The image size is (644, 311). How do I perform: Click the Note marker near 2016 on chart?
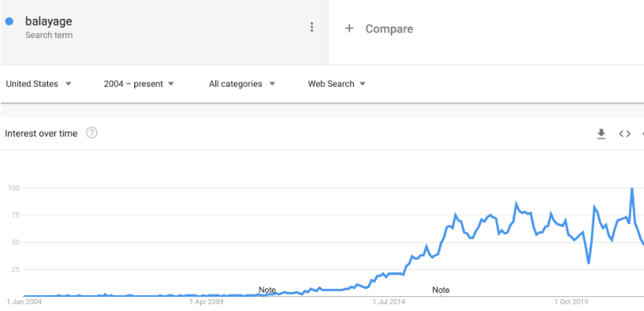pyautogui.click(x=441, y=290)
